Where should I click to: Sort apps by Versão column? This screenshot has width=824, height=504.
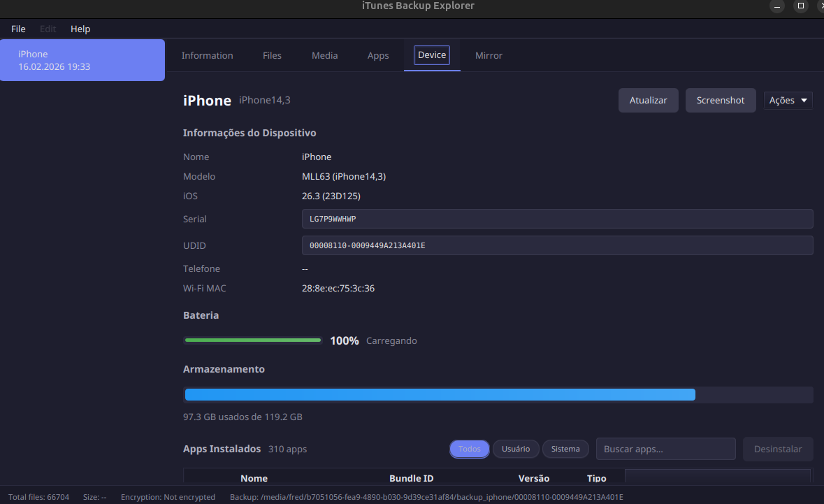point(534,478)
